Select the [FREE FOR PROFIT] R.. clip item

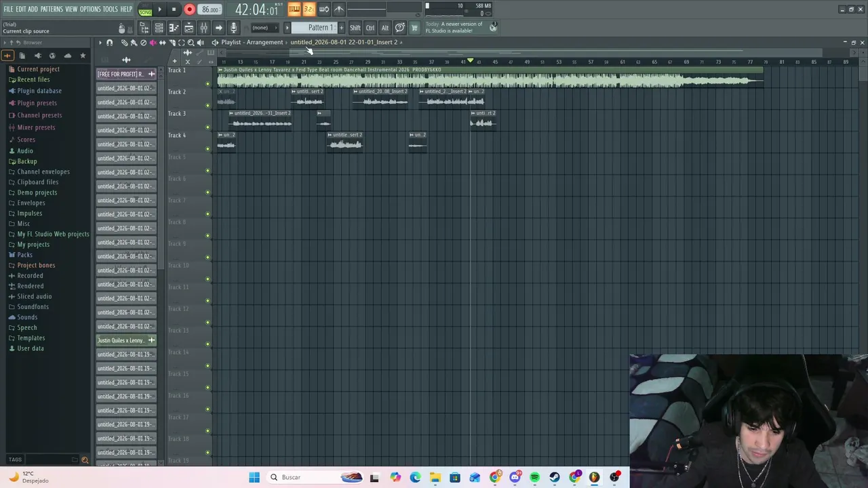pyautogui.click(x=126, y=74)
